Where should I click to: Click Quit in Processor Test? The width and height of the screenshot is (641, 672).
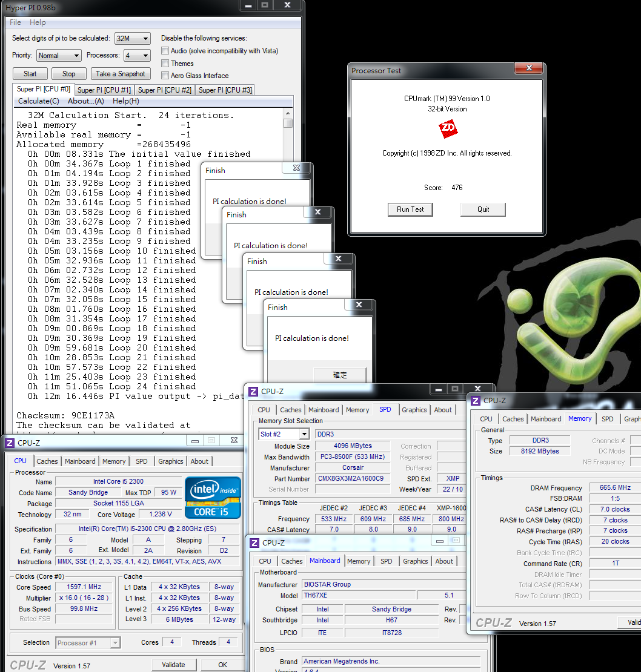point(483,209)
